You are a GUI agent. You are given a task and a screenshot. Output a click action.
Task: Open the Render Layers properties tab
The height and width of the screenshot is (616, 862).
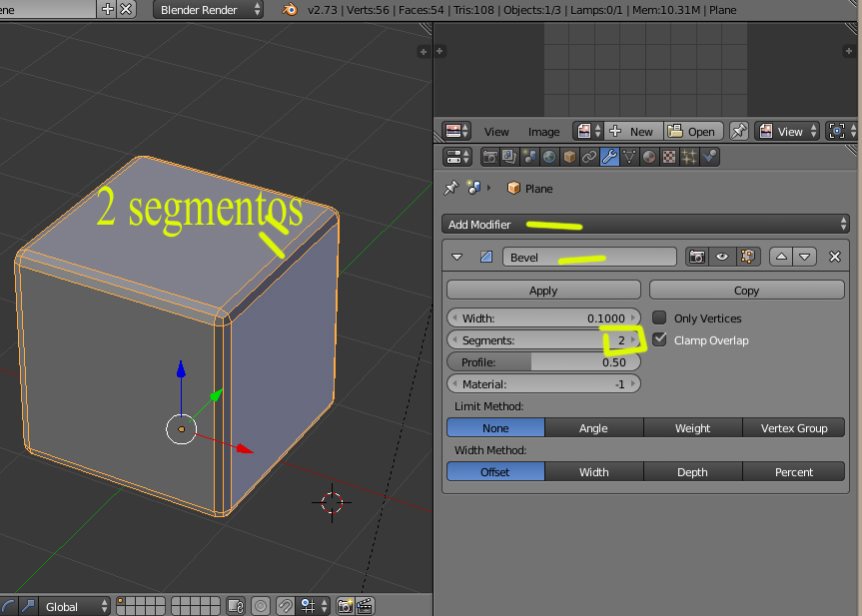(509, 157)
